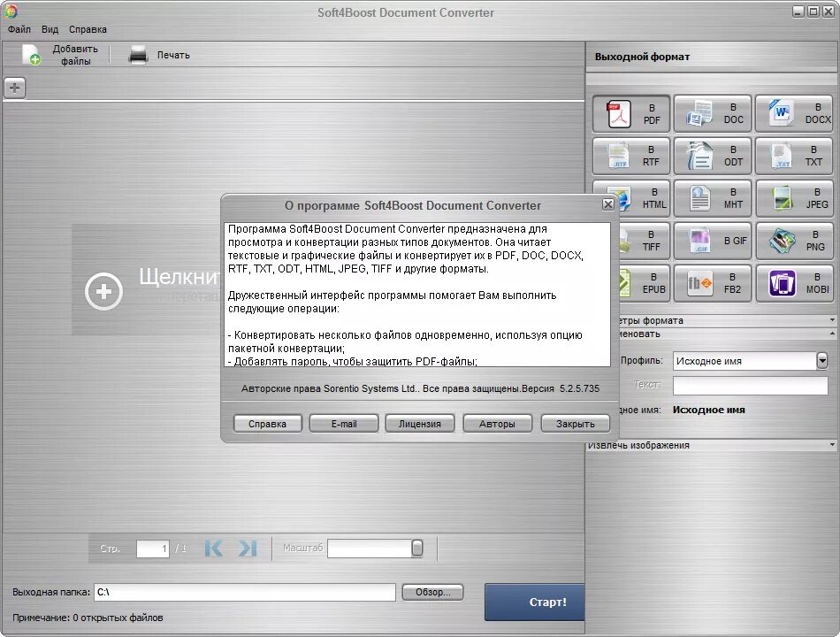
Task: Show Авторы in About dialog
Action: tap(497, 424)
